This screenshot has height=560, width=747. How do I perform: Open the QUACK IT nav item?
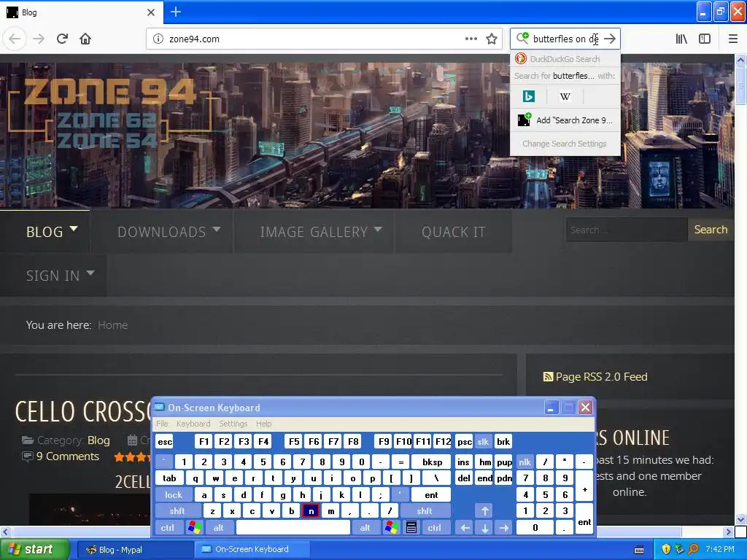[453, 232]
